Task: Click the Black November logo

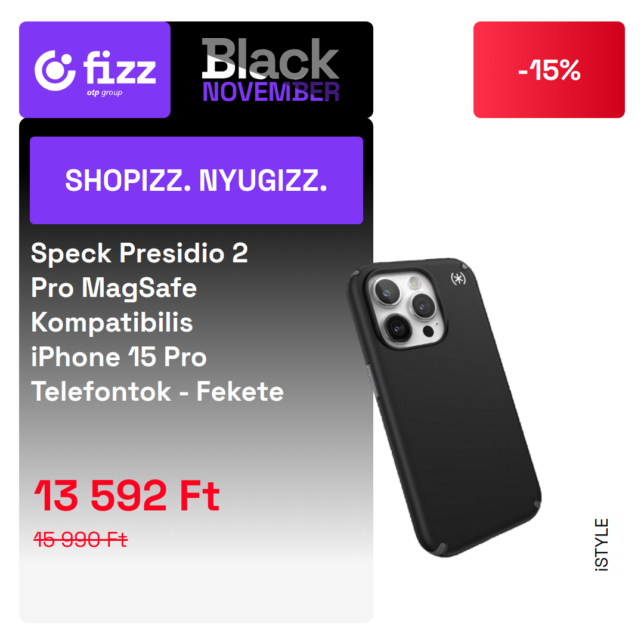Action: (271, 70)
